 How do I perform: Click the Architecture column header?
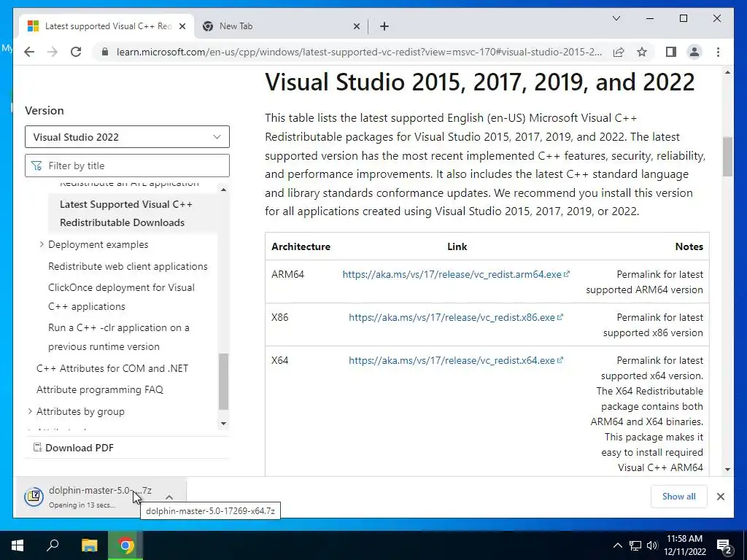(x=301, y=246)
